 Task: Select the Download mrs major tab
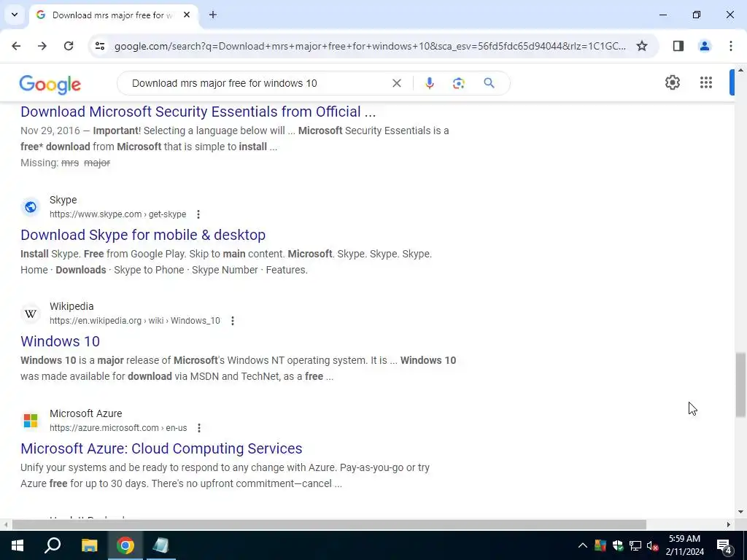[113, 15]
